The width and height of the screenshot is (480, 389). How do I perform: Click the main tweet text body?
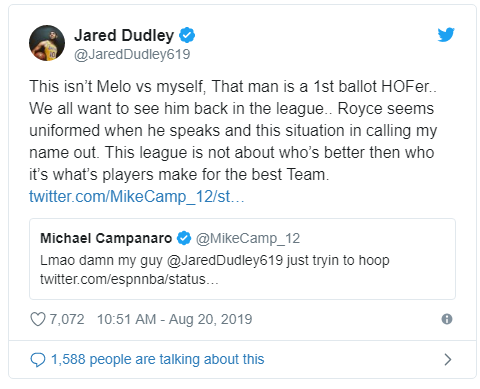233,130
